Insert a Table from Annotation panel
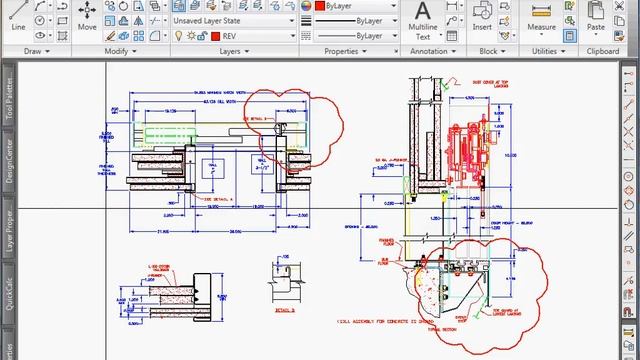 452,36
